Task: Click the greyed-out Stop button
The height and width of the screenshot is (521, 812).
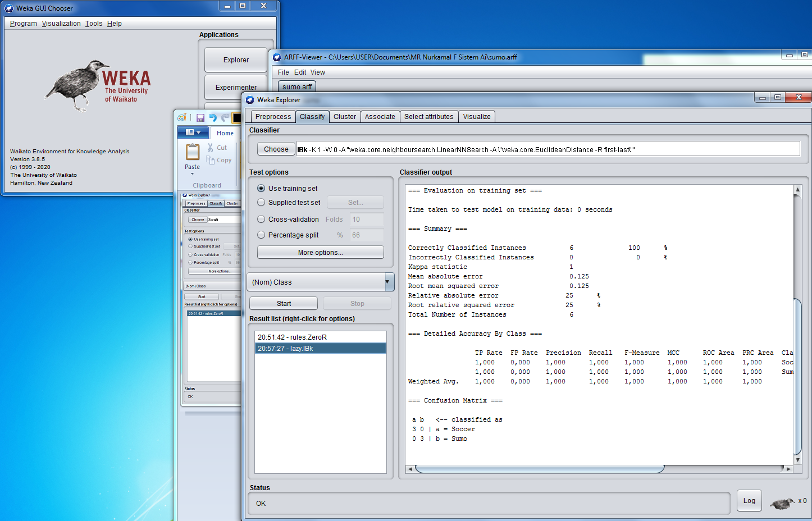Action: (x=357, y=303)
